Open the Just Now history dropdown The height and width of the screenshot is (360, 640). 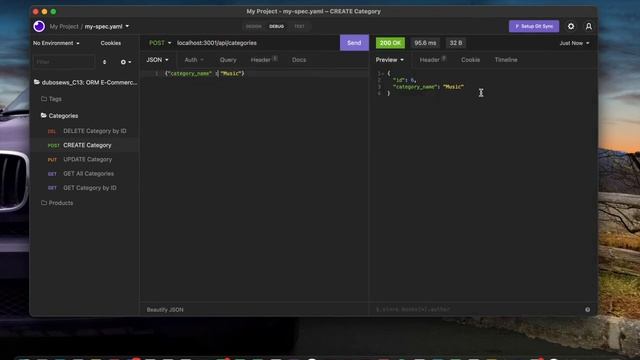[574, 43]
